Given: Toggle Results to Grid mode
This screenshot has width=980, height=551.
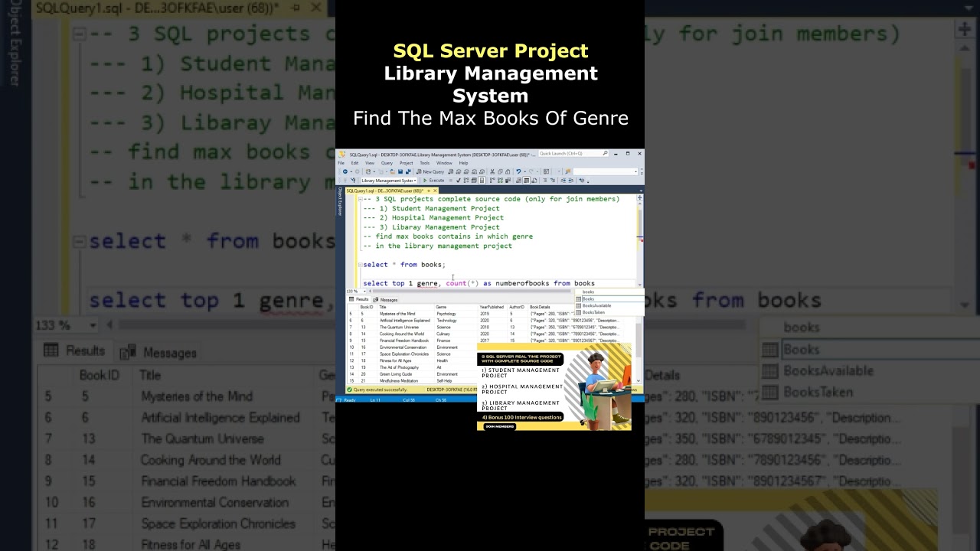Looking at the screenshot, I should pos(527,181).
